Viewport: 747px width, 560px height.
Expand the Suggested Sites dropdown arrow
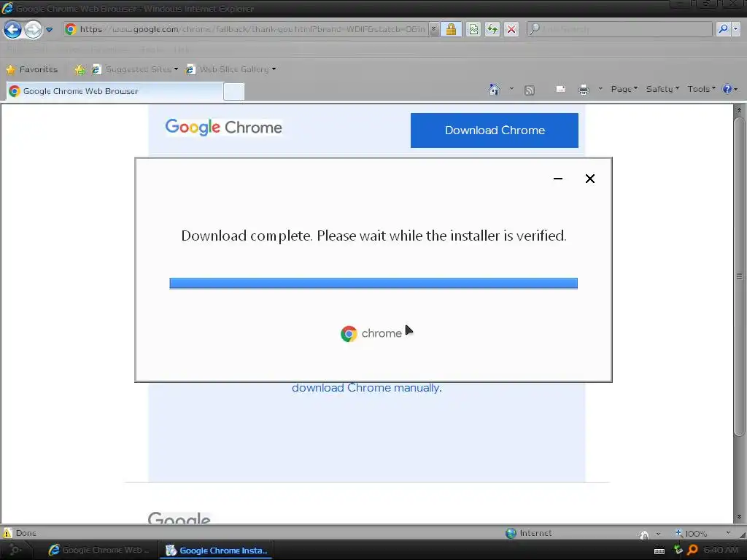[177, 69]
